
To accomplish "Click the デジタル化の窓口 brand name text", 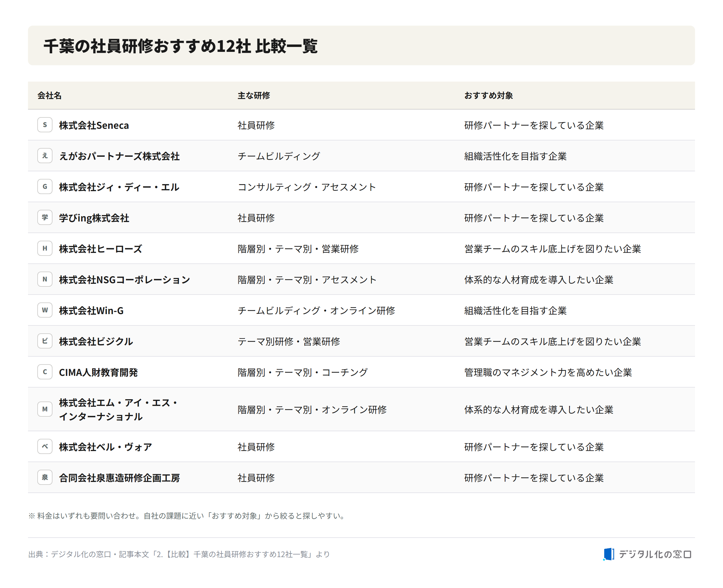I will point(655,554).
